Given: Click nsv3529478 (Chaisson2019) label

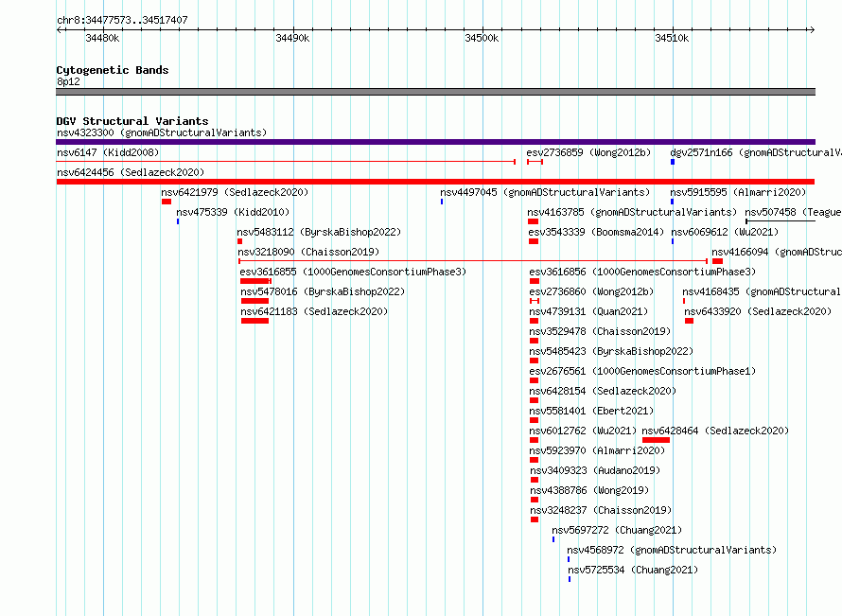Looking at the screenshot, I should coord(600,331).
